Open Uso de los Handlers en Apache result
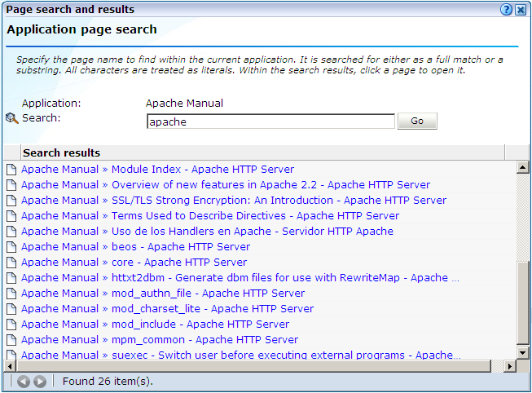 207,232
